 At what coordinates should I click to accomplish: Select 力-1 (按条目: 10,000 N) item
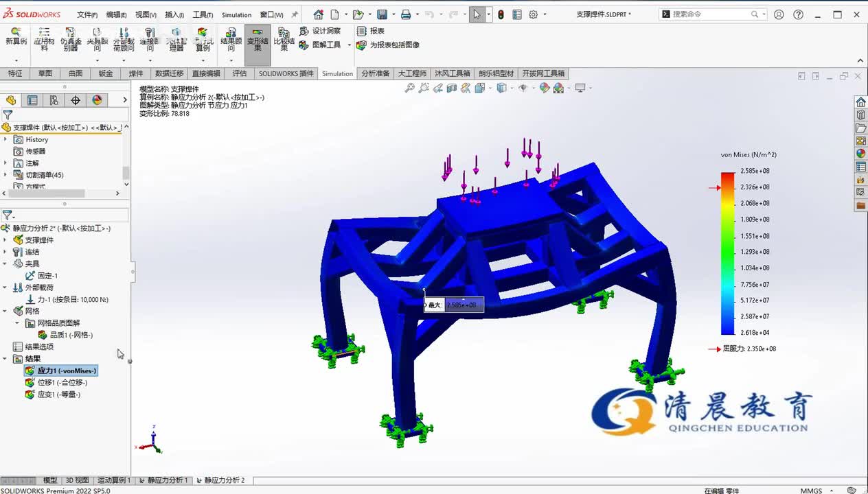pyautogui.click(x=67, y=299)
